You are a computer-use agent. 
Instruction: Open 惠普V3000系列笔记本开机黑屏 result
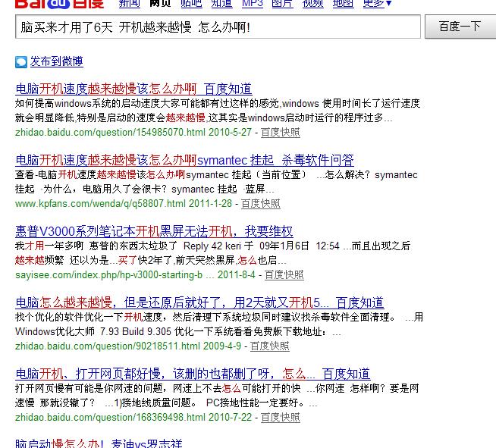coord(154,231)
